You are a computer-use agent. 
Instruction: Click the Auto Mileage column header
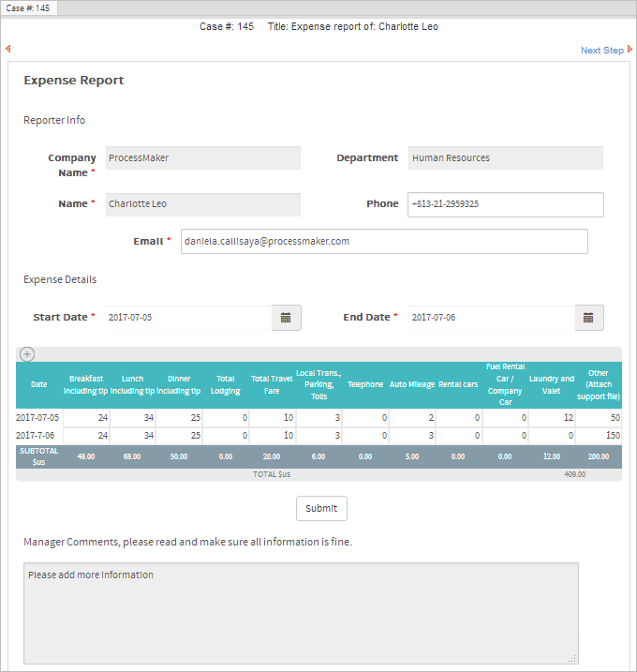tap(411, 384)
